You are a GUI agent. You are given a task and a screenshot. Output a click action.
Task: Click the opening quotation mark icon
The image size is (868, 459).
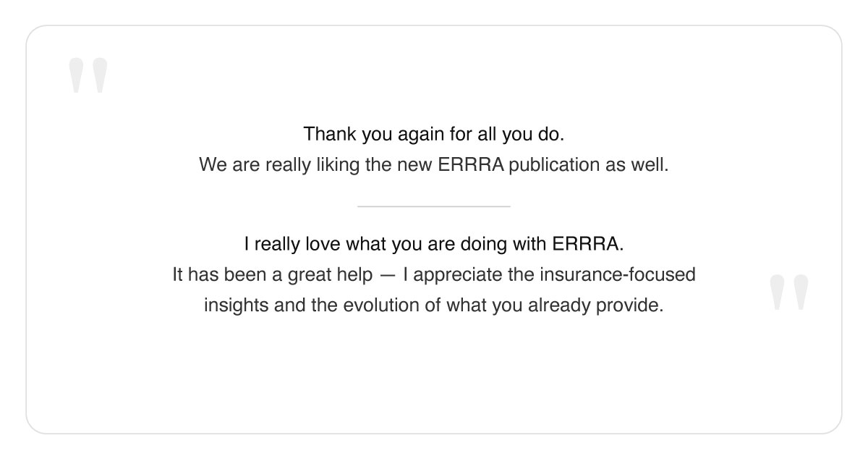88,75
